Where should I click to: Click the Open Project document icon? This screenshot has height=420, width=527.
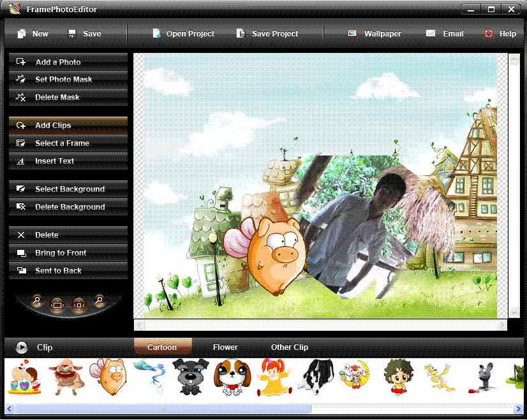tap(156, 34)
